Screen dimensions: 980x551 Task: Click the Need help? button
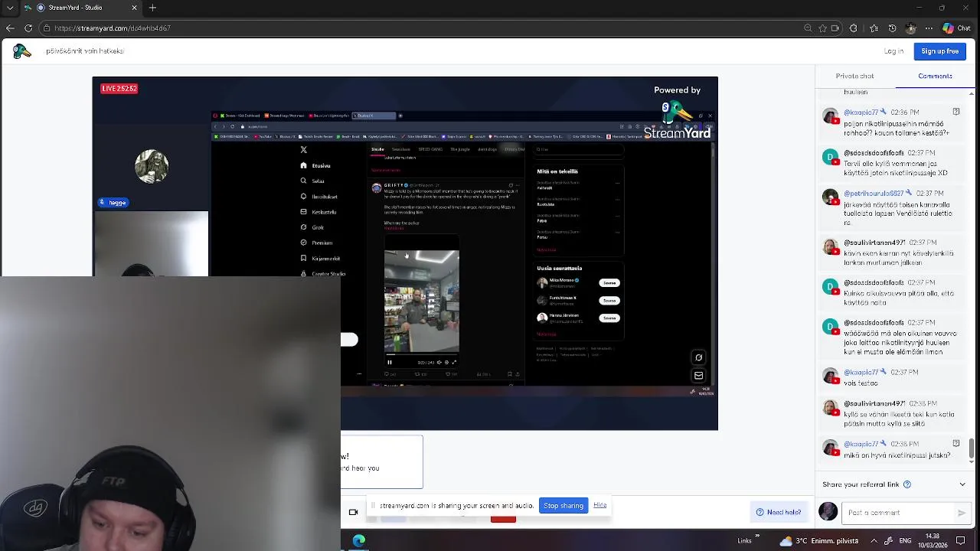(x=779, y=512)
